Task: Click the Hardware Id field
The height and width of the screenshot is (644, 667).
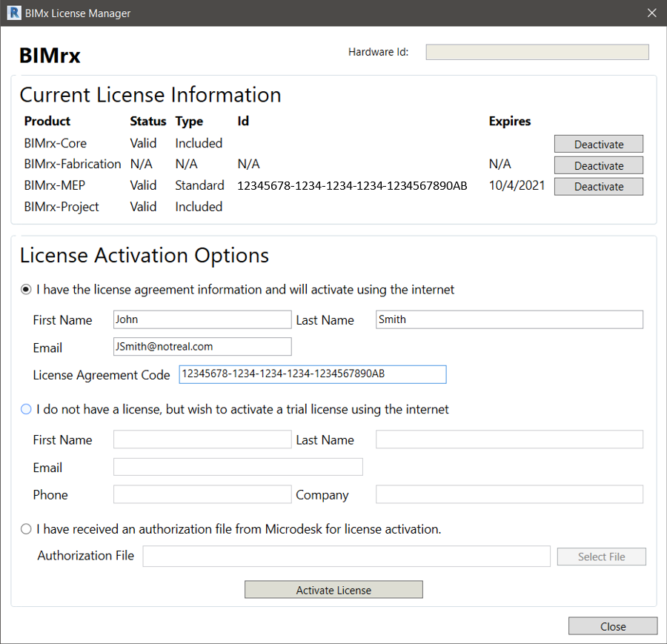Action: click(537, 52)
